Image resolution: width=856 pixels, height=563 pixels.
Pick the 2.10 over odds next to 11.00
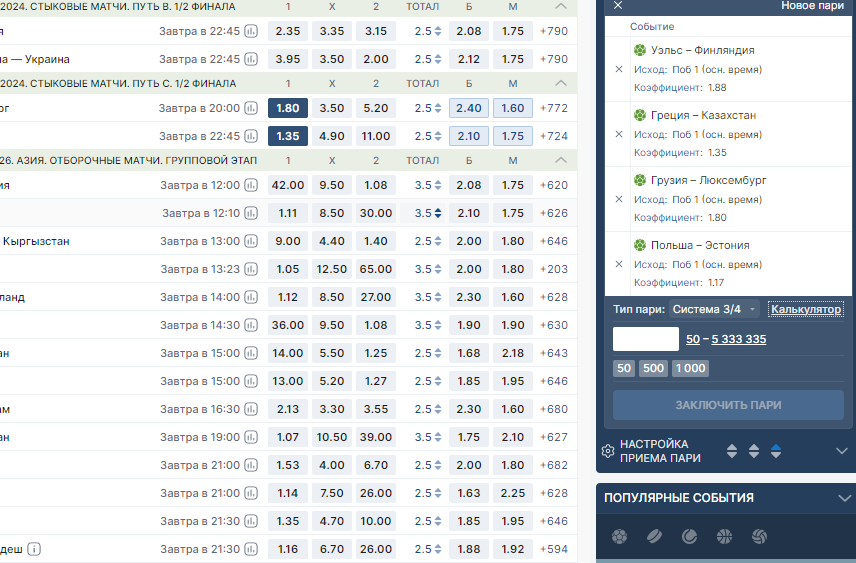tap(469, 136)
